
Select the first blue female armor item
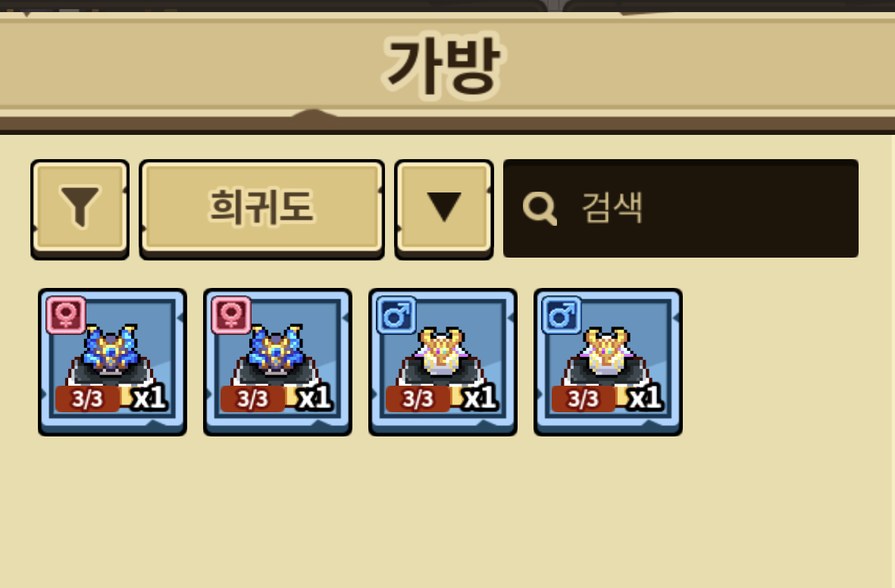(x=112, y=362)
